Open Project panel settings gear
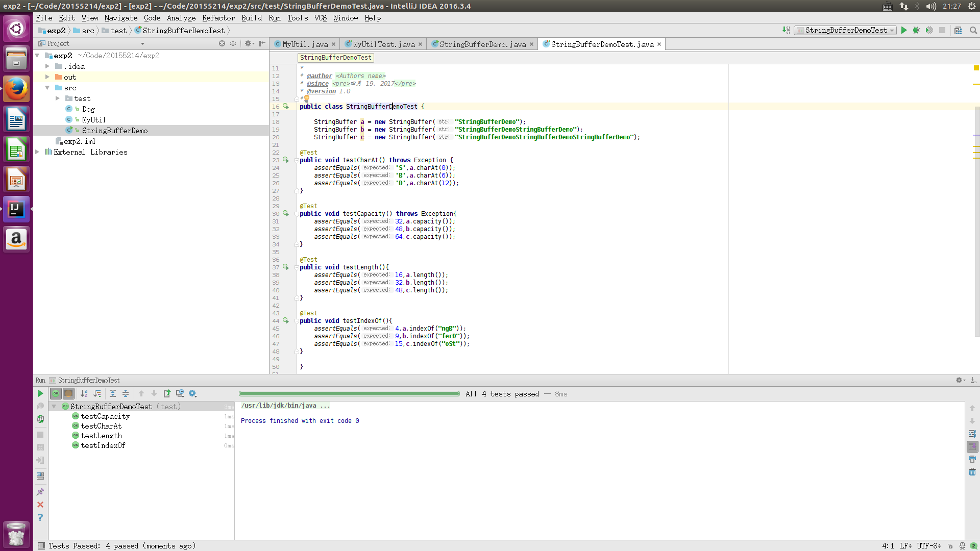Image resolution: width=980 pixels, height=551 pixels. tap(249, 43)
